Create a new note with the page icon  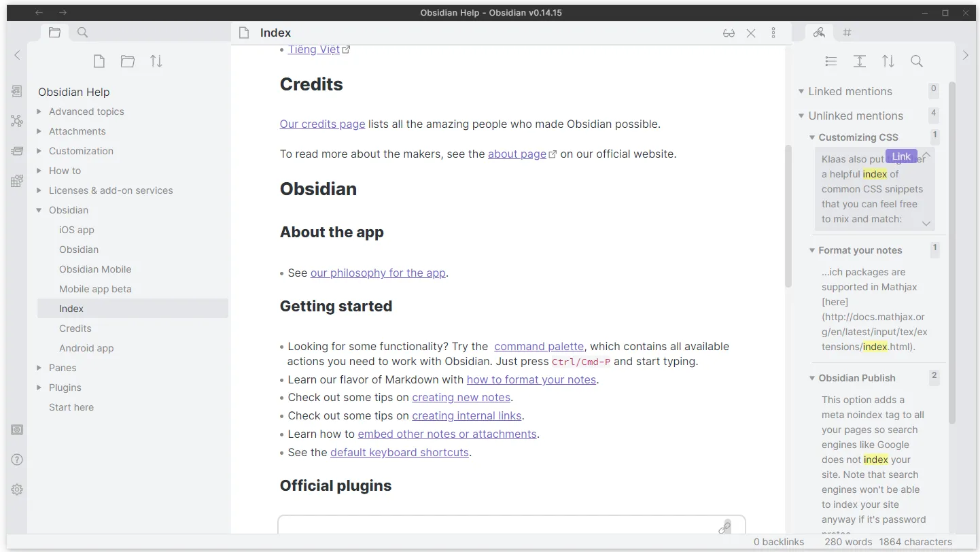pos(99,61)
